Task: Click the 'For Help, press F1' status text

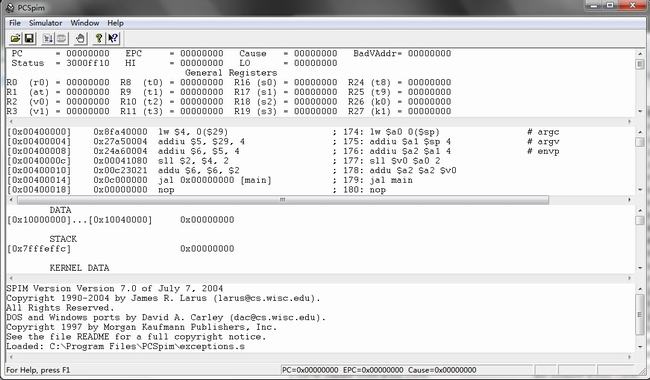Action: tap(38, 370)
